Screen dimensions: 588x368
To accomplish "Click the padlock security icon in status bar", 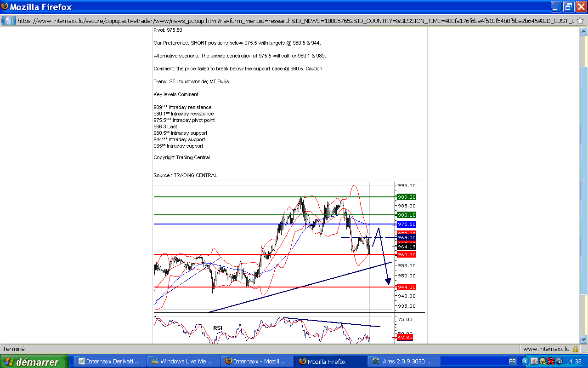I will (576, 349).
